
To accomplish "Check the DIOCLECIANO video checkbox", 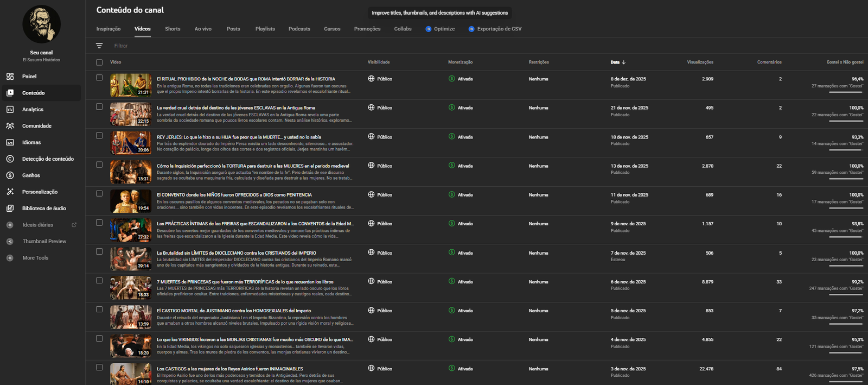I will (x=99, y=251).
